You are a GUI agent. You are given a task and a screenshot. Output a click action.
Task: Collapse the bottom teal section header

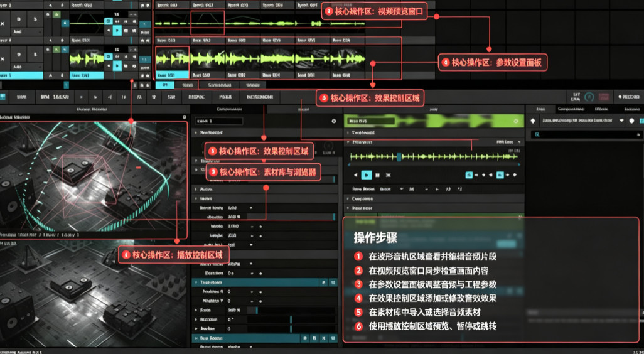(x=196, y=338)
